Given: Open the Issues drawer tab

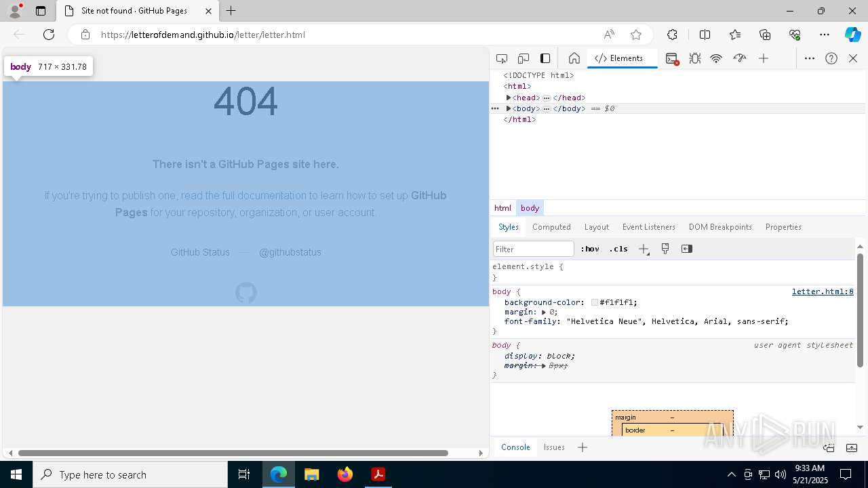Looking at the screenshot, I should pos(554,447).
